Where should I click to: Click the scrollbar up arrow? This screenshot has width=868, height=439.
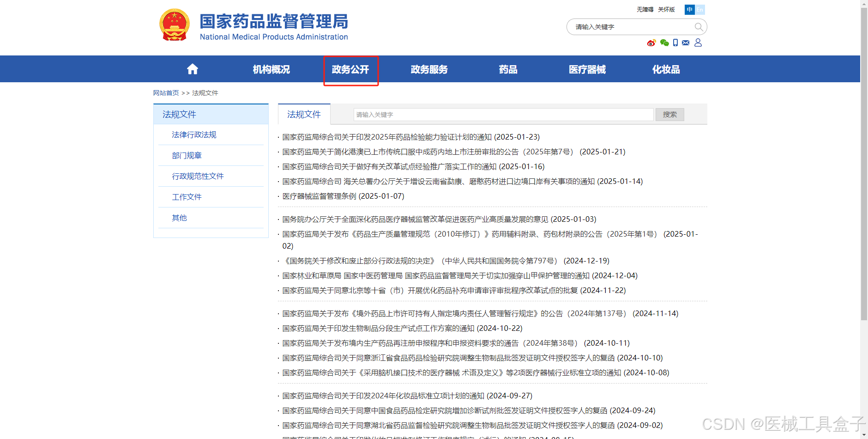pos(864,4)
